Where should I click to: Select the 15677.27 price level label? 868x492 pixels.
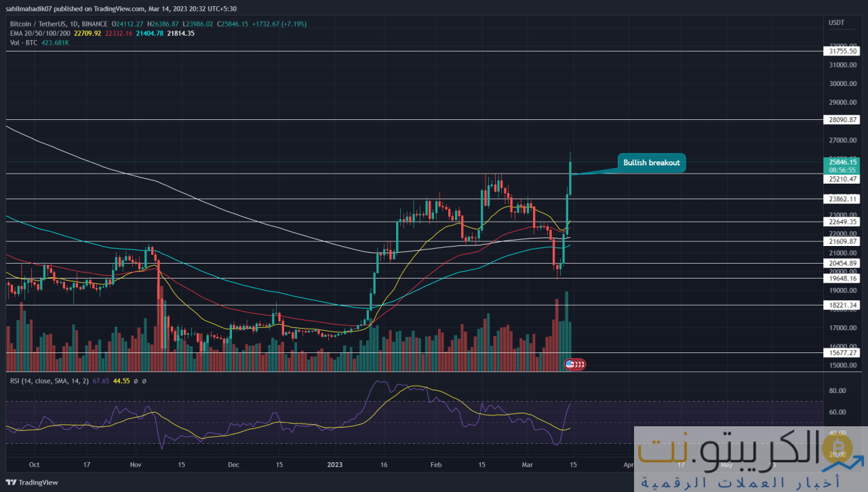click(x=843, y=352)
